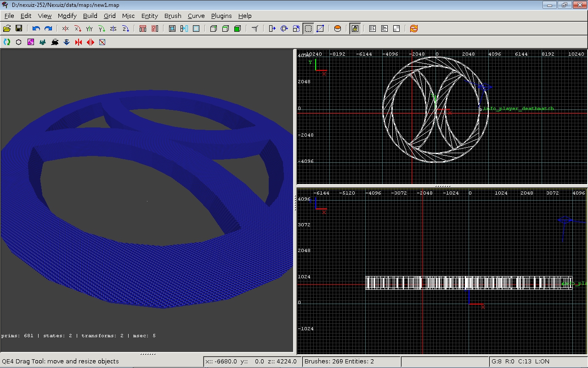The height and width of the screenshot is (368, 588).
Task: Flip selection along the x-axis
Action: pyautogui.click(x=66, y=29)
